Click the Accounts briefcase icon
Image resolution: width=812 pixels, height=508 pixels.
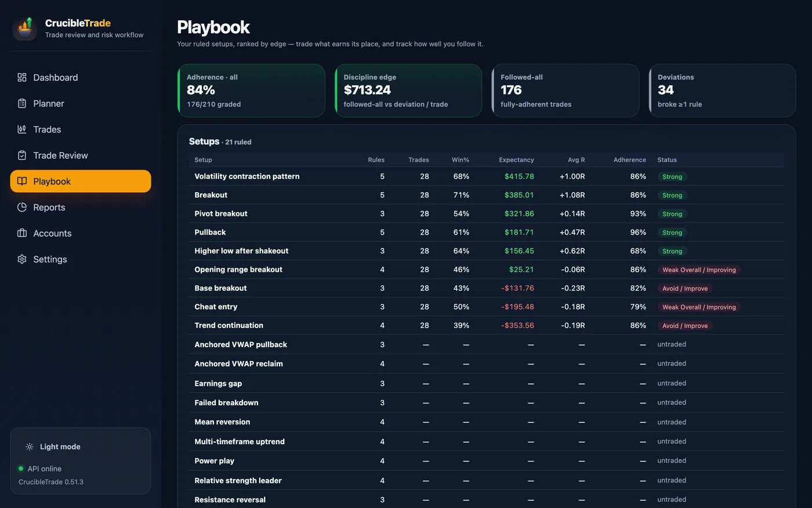click(22, 233)
